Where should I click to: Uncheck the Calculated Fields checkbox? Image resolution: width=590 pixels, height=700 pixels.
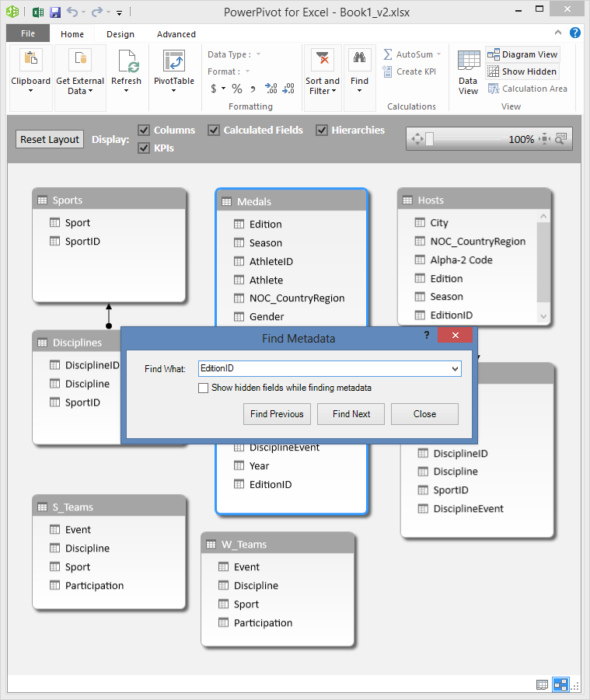pos(214,130)
